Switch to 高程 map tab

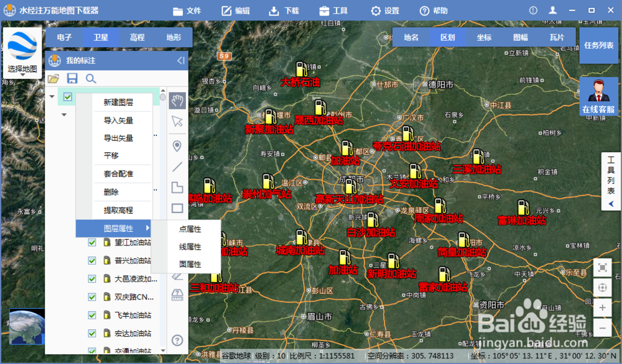coord(137,37)
